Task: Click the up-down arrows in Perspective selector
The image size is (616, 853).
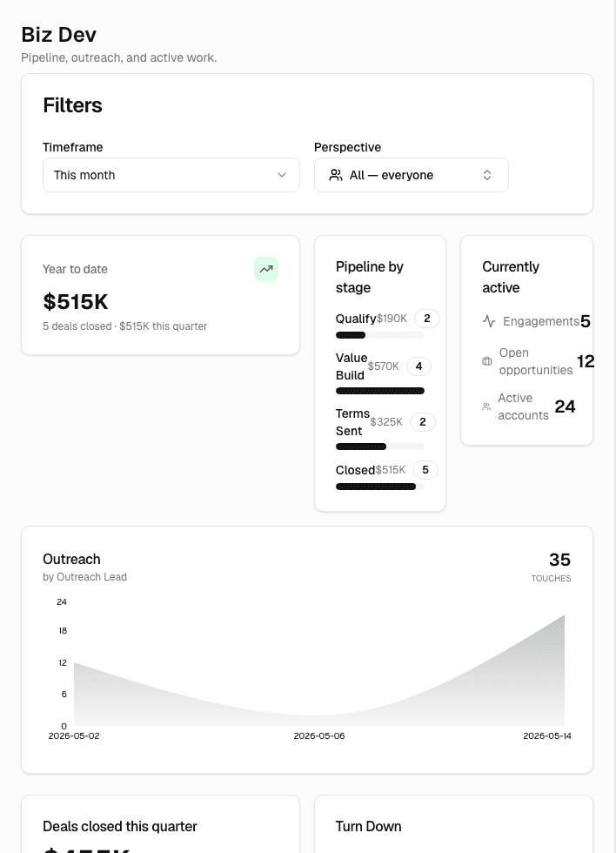Action: coord(487,175)
